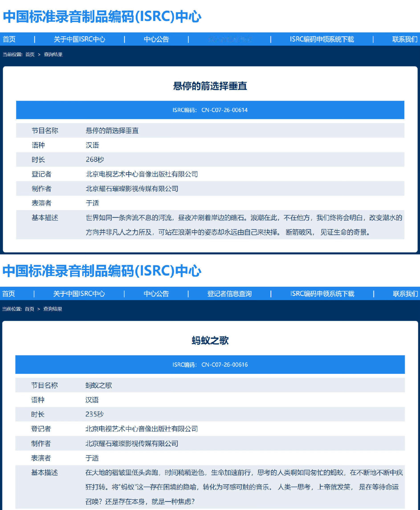Image resolution: width=420 pixels, height=510 pixels.
Task: Select 中心公告 in the upper navigation bar
Action: click(x=156, y=39)
